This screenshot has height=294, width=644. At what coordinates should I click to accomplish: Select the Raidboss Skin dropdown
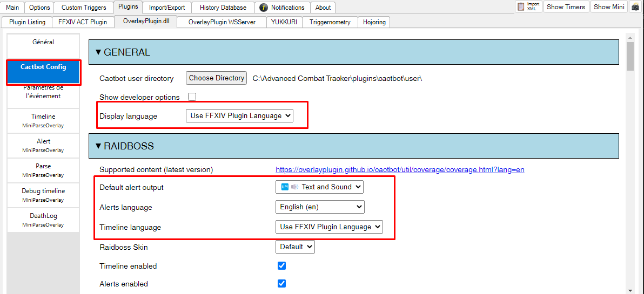pos(295,247)
